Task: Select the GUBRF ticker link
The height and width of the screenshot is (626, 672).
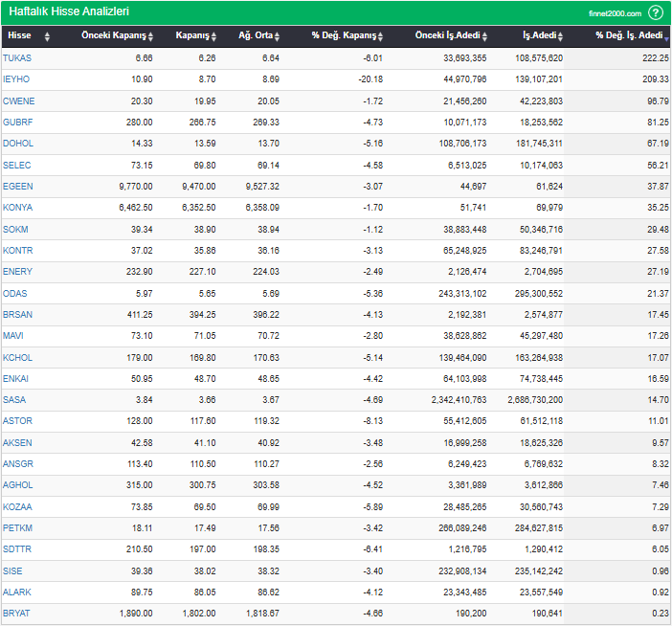Action: (18, 123)
